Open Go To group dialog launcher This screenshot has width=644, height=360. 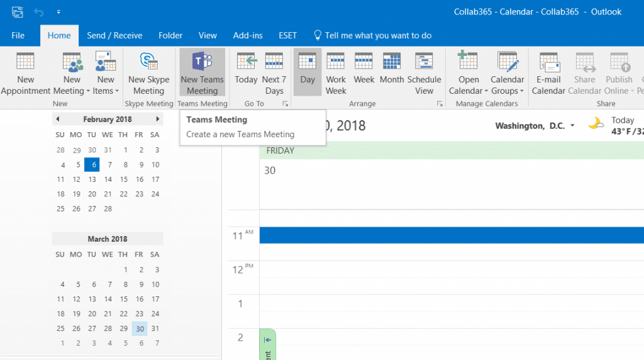pos(285,104)
